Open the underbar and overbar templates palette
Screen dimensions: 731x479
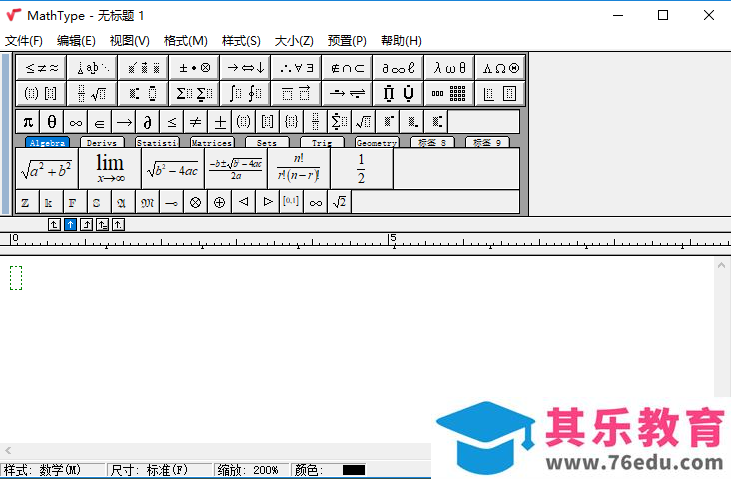297,93
